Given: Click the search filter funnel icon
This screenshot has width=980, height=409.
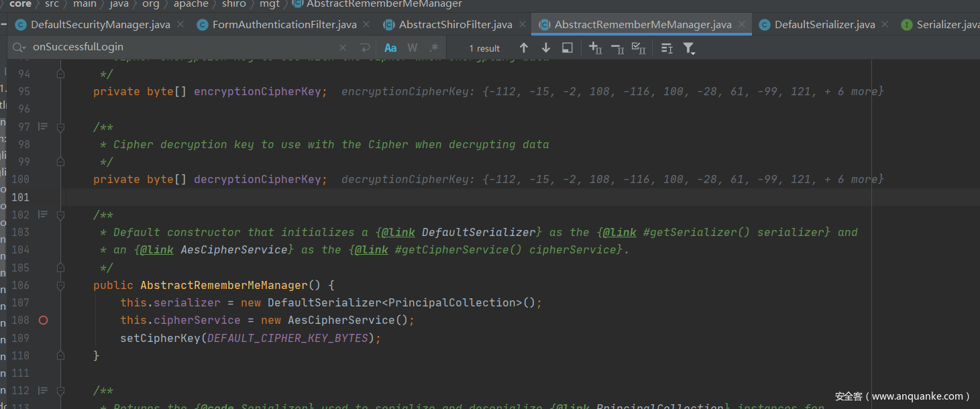Looking at the screenshot, I should (x=689, y=48).
